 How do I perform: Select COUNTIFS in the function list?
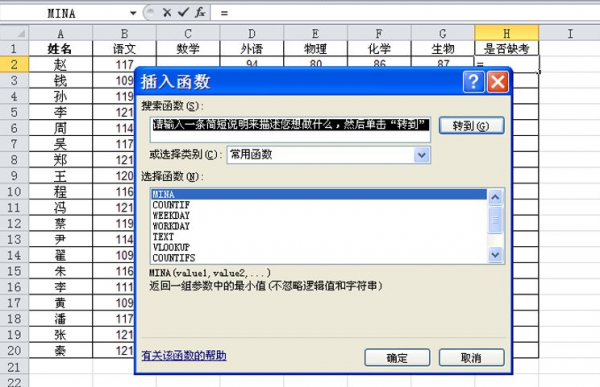pyautogui.click(x=319, y=258)
